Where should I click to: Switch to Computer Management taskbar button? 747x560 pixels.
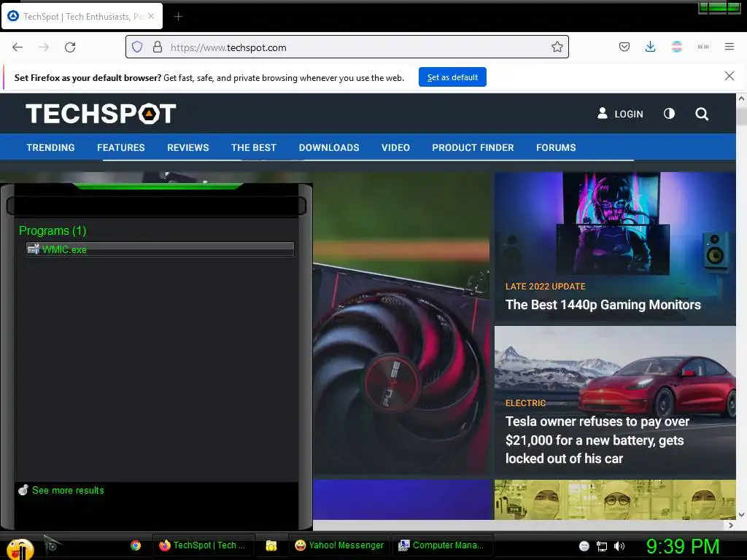(x=441, y=545)
